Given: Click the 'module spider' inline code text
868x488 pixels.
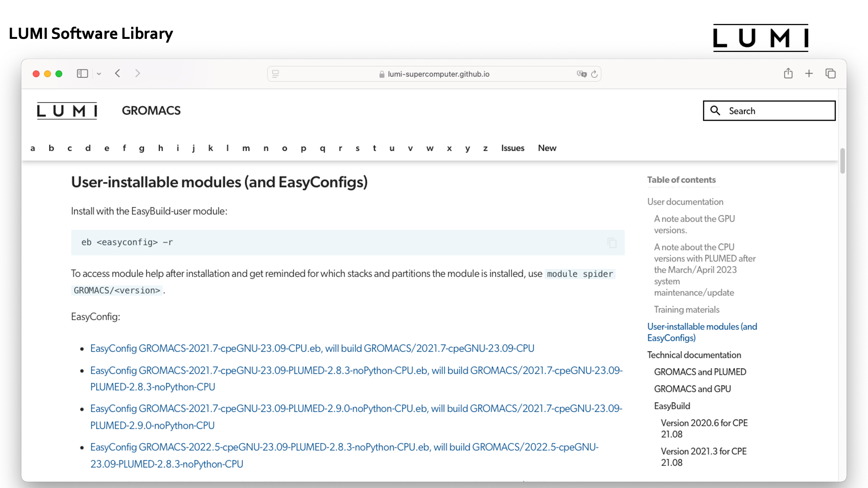Looking at the screenshot, I should pyautogui.click(x=580, y=274).
